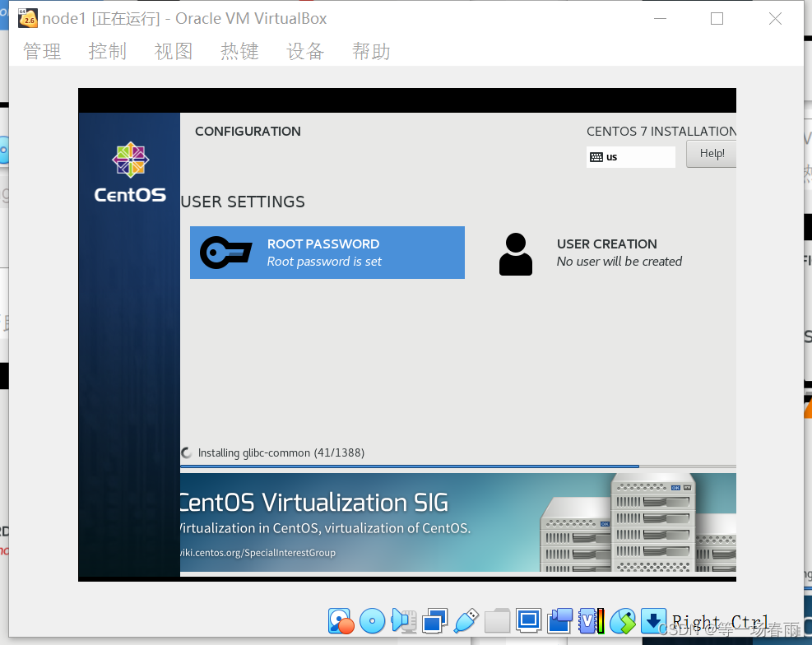Click the Help! button
This screenshot has height=645, width=812.
tap(712, 154)
